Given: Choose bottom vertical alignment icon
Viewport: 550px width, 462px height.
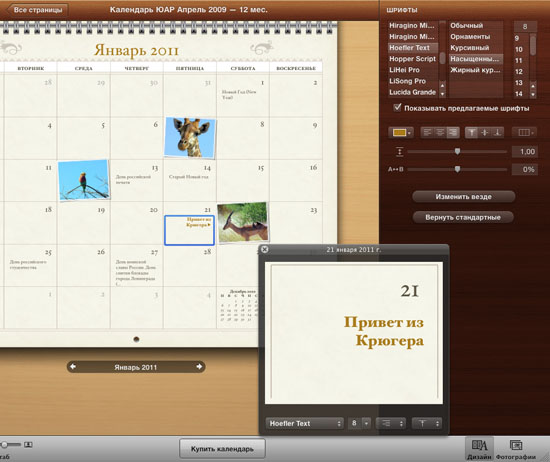Looking at the screenshot, I should [497, 132].
